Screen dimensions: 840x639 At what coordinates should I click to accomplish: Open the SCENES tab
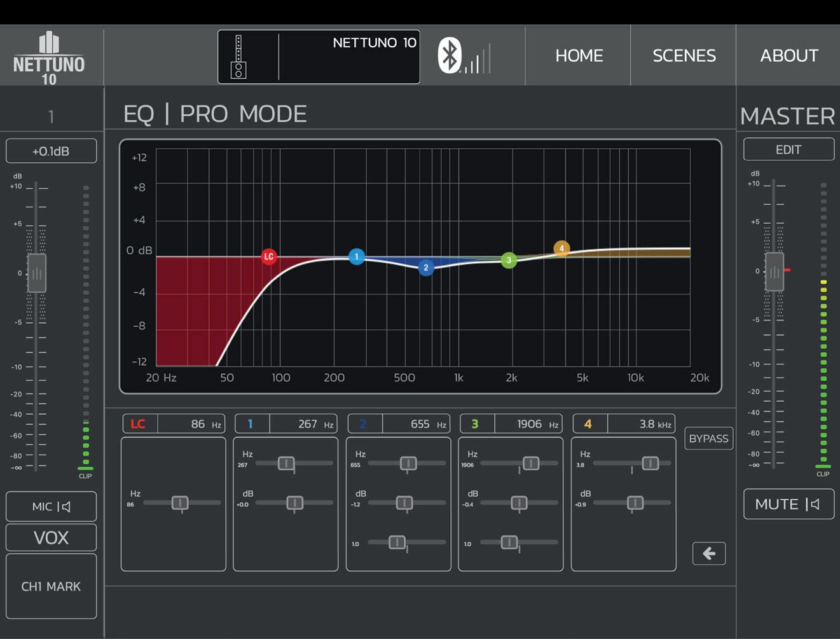point(684,55)
